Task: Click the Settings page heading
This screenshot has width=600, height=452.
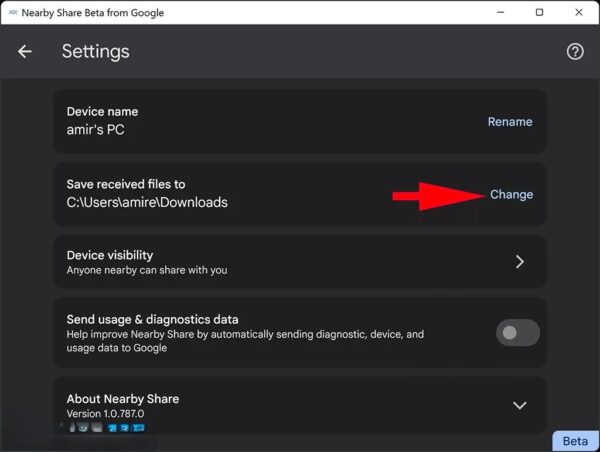Action: tap(96, 51)
